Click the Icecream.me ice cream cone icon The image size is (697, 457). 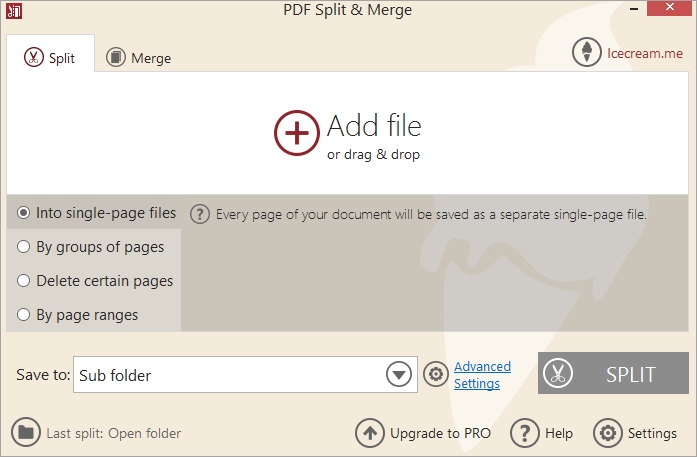click(586, 52)
